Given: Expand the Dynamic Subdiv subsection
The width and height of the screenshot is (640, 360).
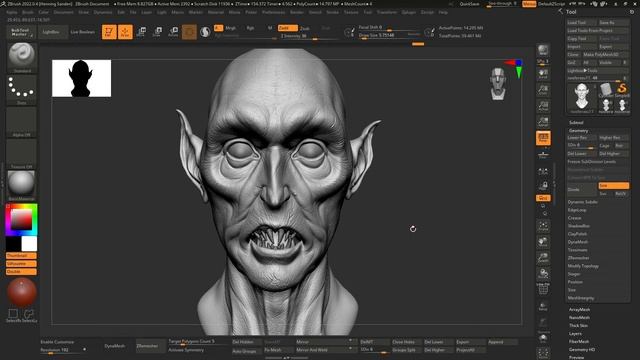Looking at the screenshot, I should point(582,202).
